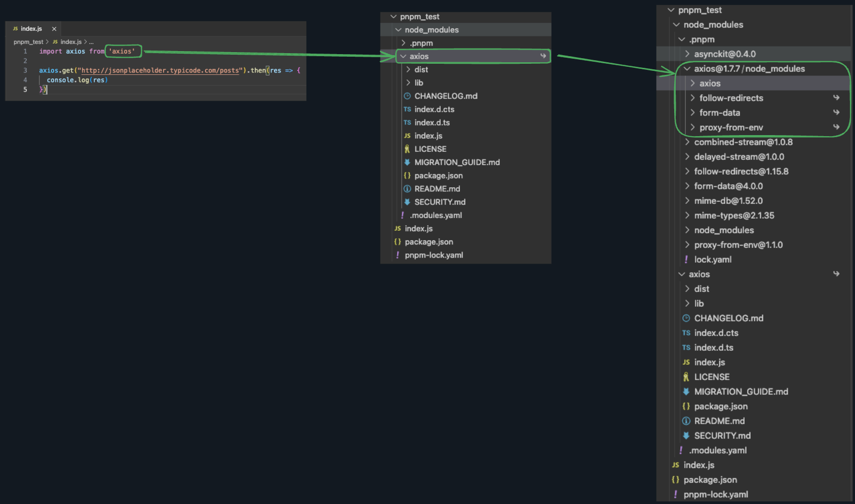Click symlink arrow on axios row above dist, expanded-.pnpm tree
The width and height of the screenshot is (855, 504).
coord(836,274)
